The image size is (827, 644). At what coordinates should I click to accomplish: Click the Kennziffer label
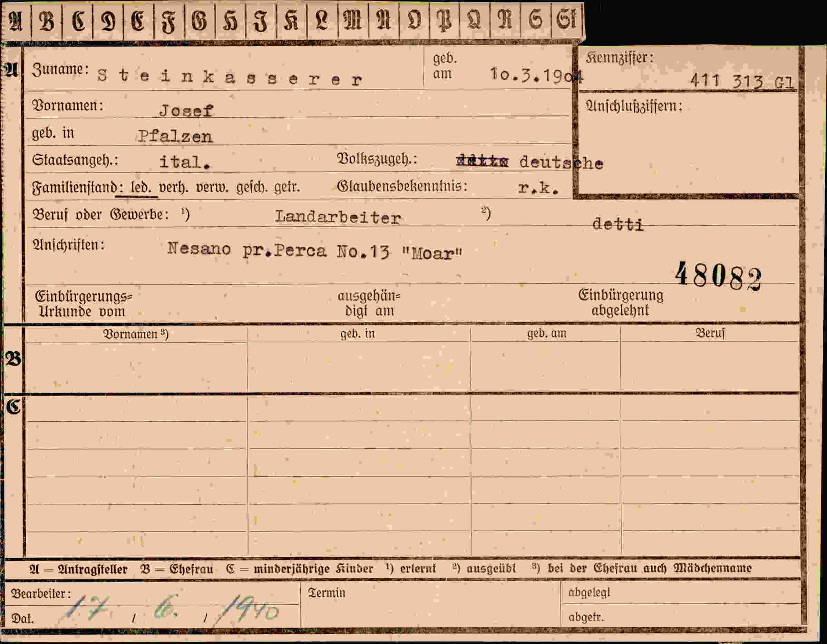point(620,58)
